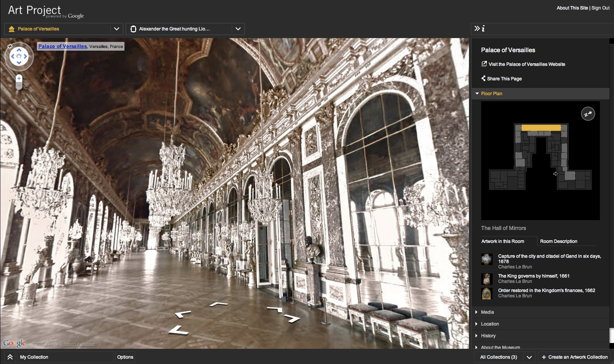Collapse the Floor Plan section
The image size is (614, 364).
[540, 94]
